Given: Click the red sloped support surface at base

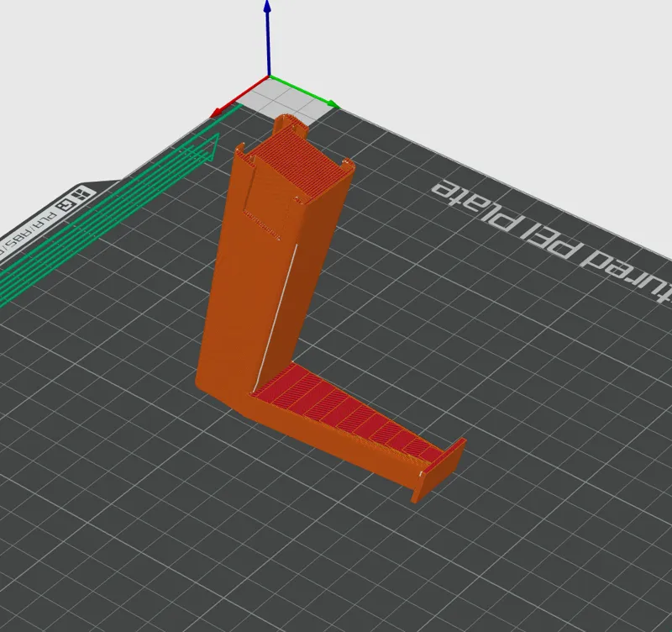Looking at the screenshot, I should [347, 412].
